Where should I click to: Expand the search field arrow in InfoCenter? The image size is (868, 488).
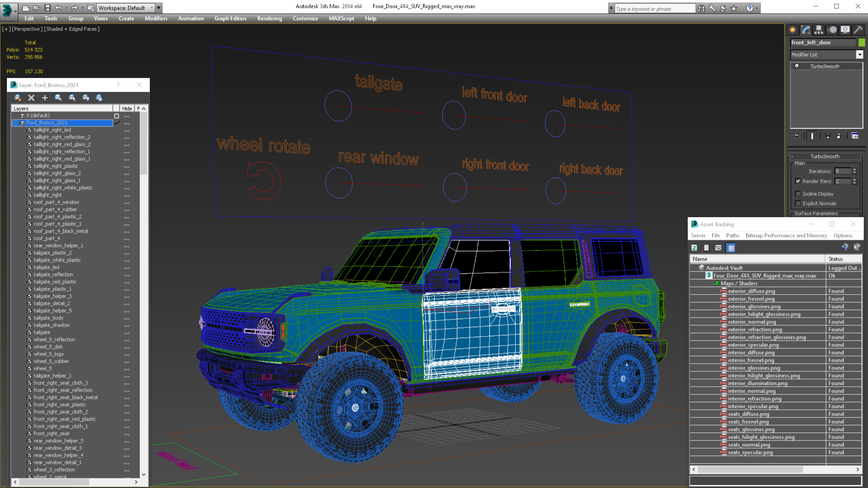click(611, 8)
